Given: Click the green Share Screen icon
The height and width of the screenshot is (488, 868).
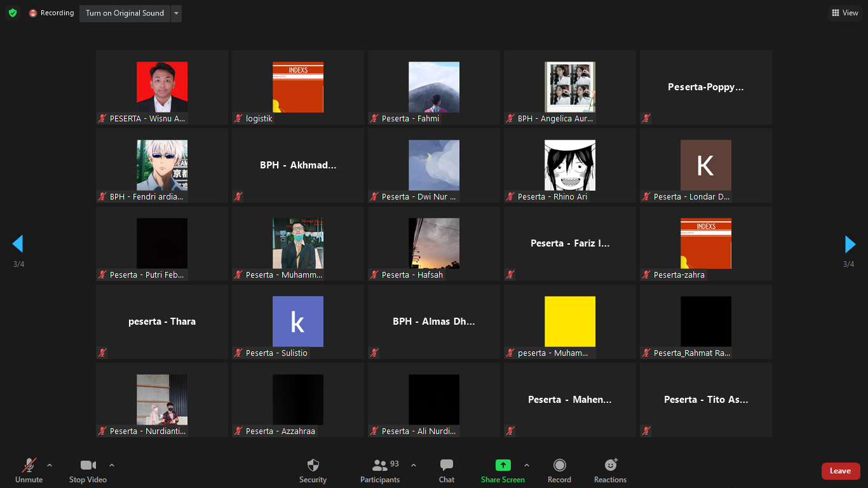Looking at the screenshot, I should [503, 465].
